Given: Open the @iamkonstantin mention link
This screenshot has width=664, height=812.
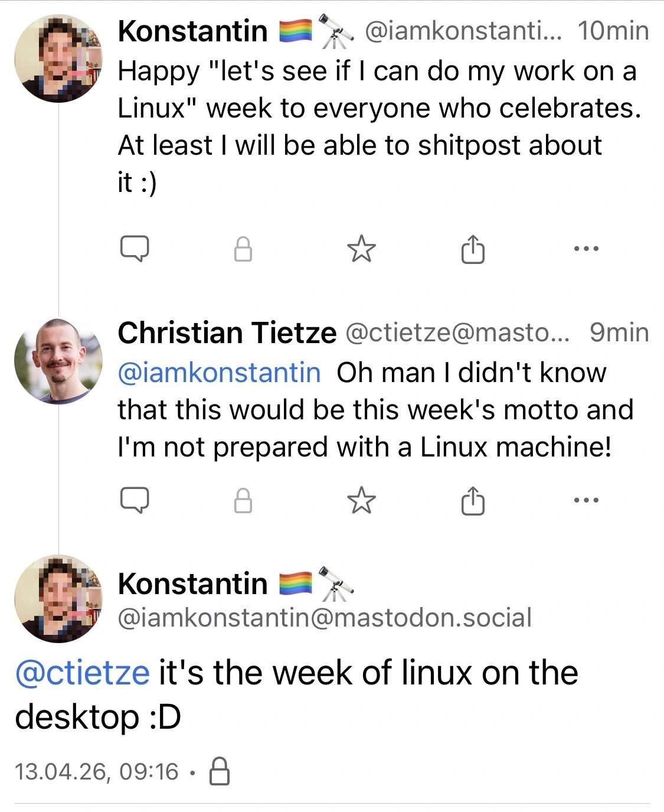Looking at the screenshot, I should point(219,373).
